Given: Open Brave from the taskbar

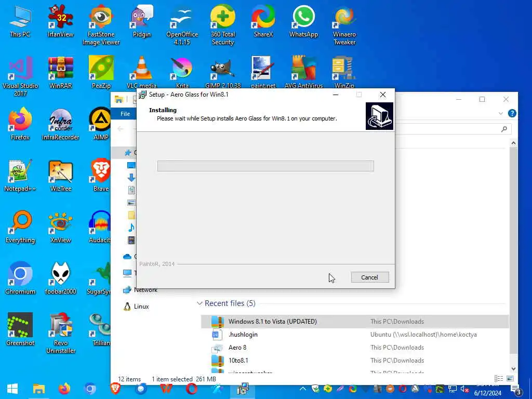Looking at the screenshot, I should click(x=116, y=389).
